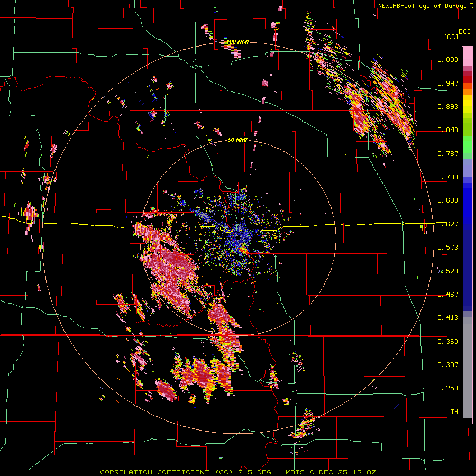This screenshot has width=476, height=476.
Task: Select the 0.787 scale value
Action: point(448,153)
